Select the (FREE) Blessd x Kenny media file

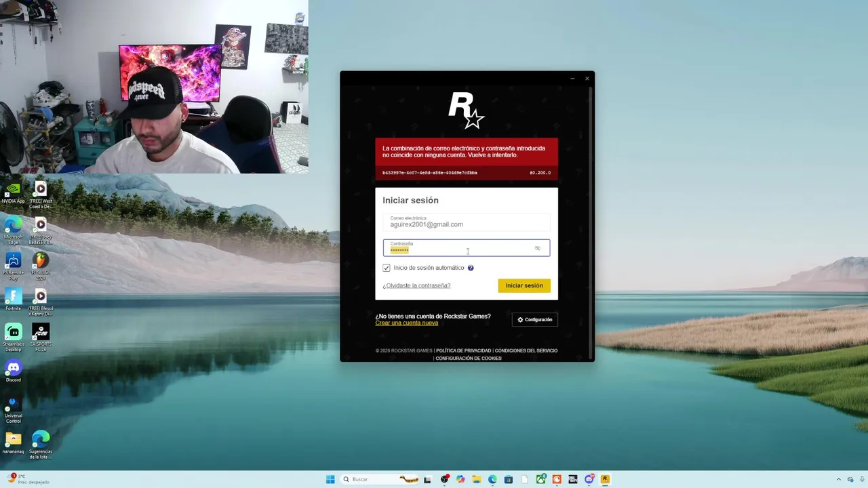point(41,302)
